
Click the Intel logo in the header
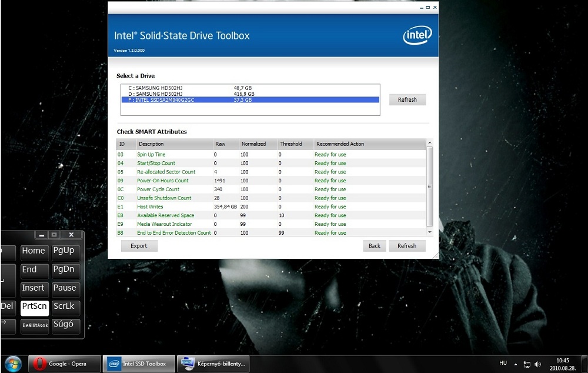pyautogui.click(x=417, y=35)
